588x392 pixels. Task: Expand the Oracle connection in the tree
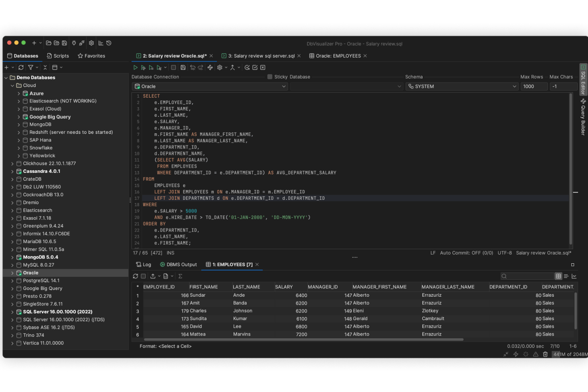coord(12,273)
